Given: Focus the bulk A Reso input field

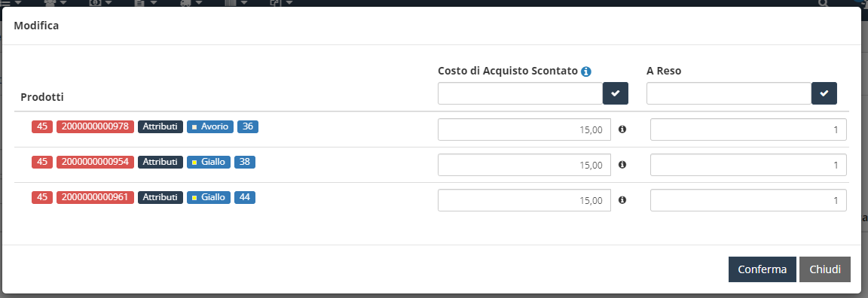Looking at the screenshot, I should click(729, 93).
